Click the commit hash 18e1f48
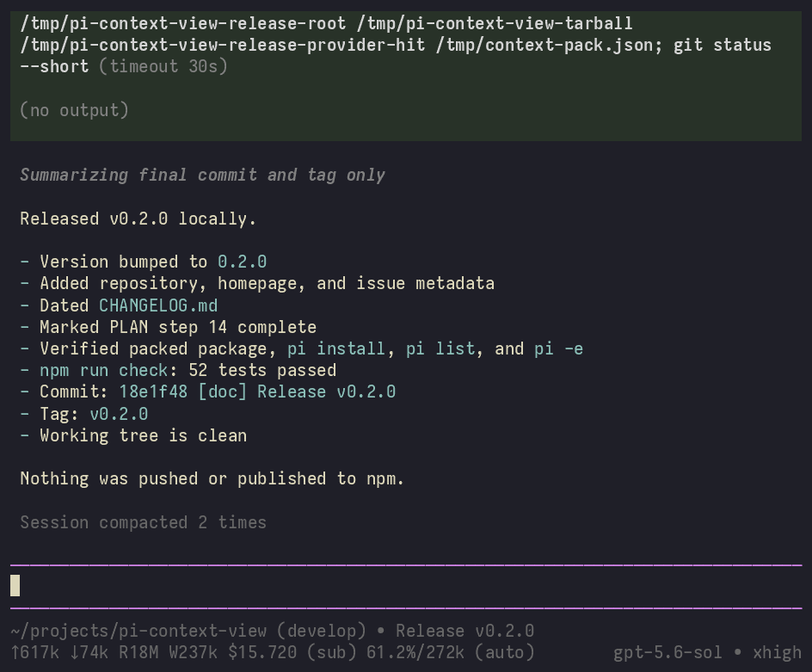The image size is (812, 672). [153, 391]
